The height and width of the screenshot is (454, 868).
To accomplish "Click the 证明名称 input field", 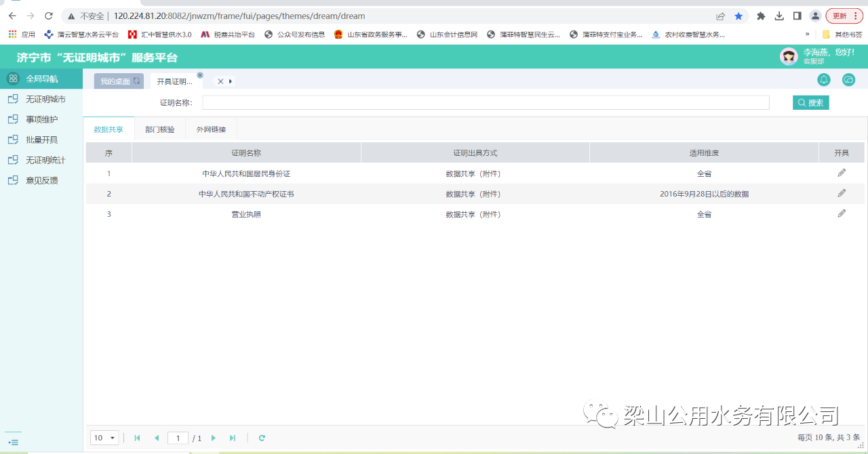I will 486,103.
